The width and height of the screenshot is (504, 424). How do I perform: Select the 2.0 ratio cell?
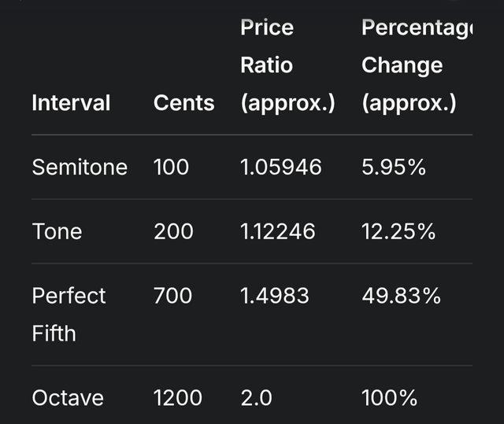(256, 398)
